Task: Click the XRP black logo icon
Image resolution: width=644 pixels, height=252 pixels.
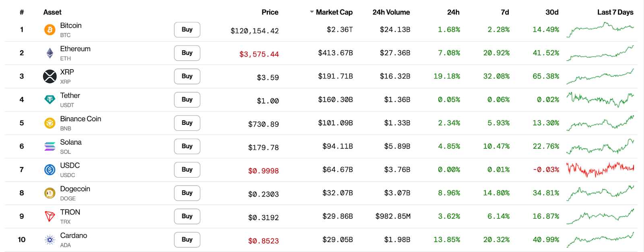Action: pos(50,76)
